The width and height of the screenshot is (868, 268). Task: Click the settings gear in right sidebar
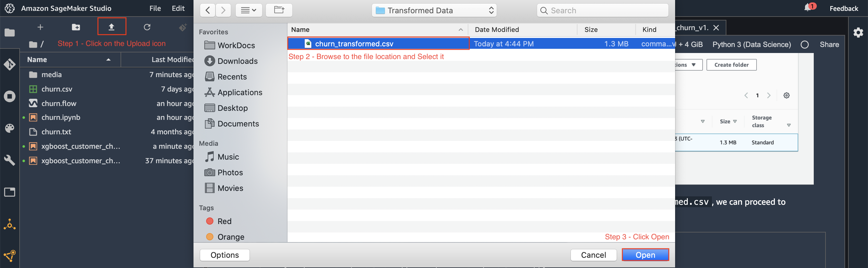tap(858, 32)
